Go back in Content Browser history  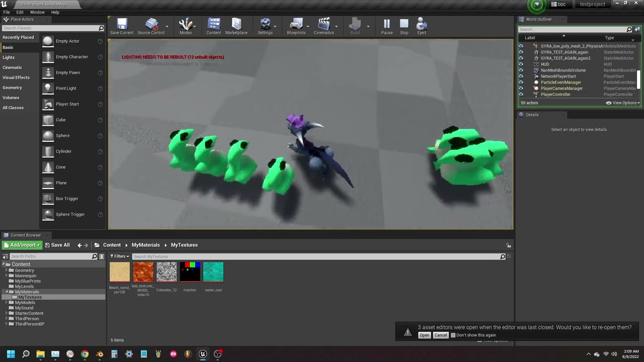coord(79,245)
